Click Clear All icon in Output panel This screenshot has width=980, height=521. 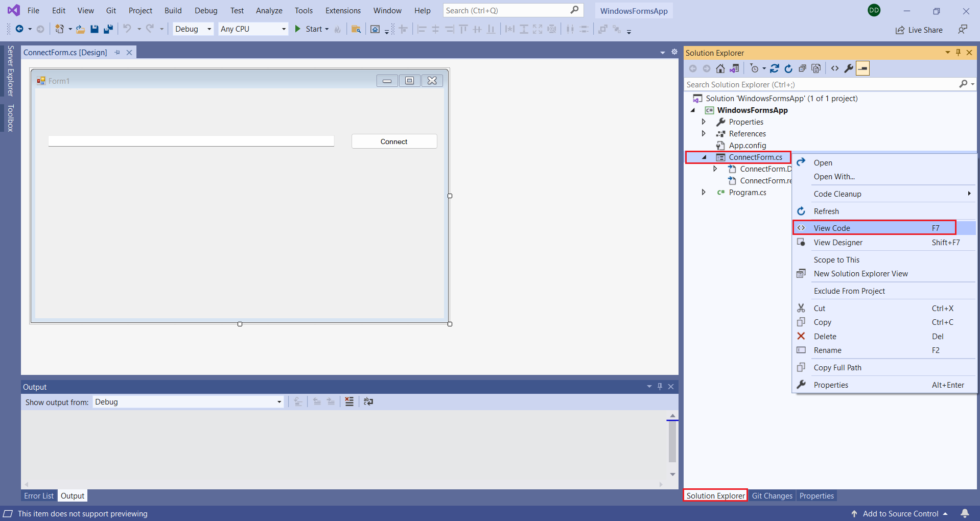[x=349, y=402]
